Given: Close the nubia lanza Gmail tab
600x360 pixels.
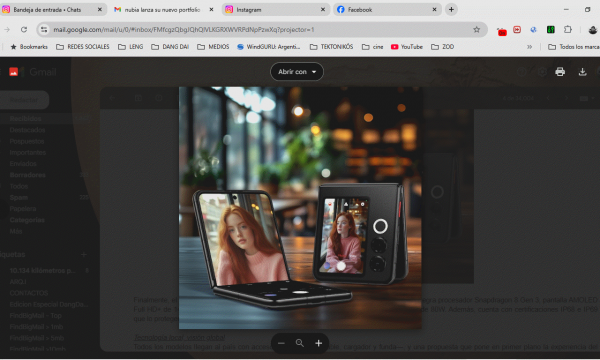Looking at the screenshot, I should point(211,10).
